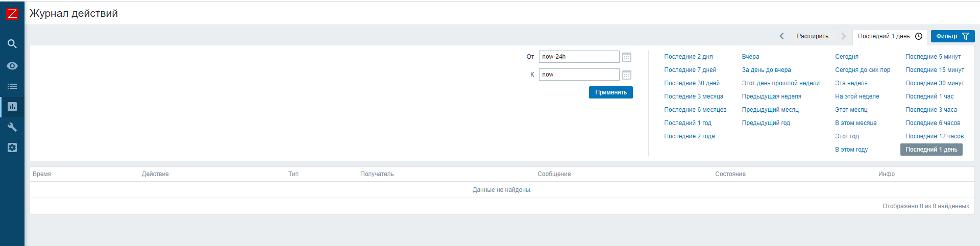Select Последний 1 час
This screenshot has width=980, height=246.
tap(929, 96)
